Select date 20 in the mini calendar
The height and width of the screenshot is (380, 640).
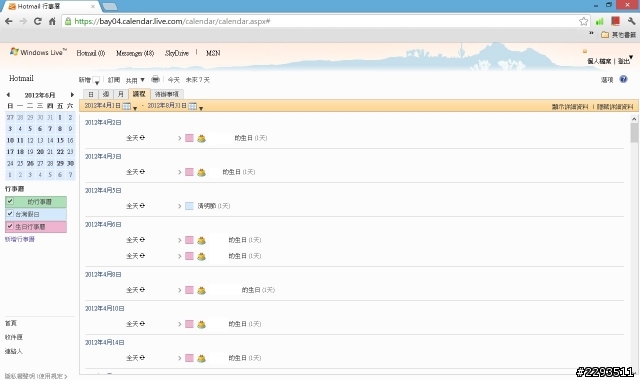tap(40, 152)
